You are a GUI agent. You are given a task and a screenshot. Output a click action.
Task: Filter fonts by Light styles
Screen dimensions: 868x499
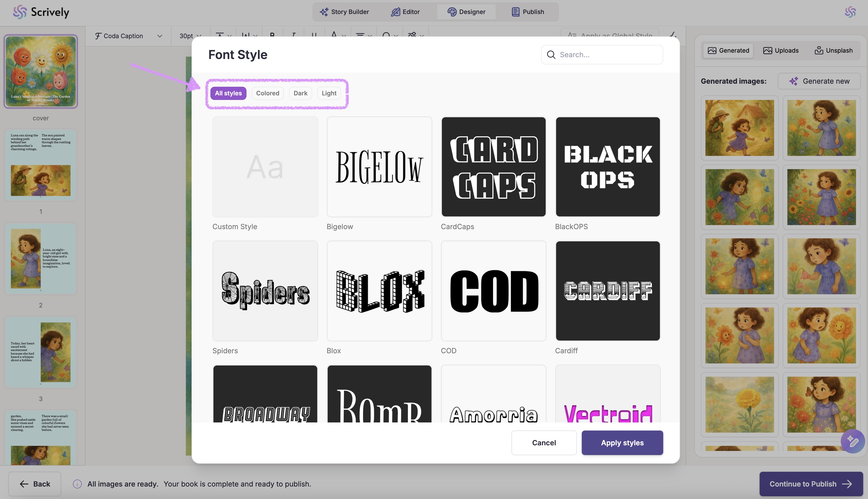[x=329, y=93]
